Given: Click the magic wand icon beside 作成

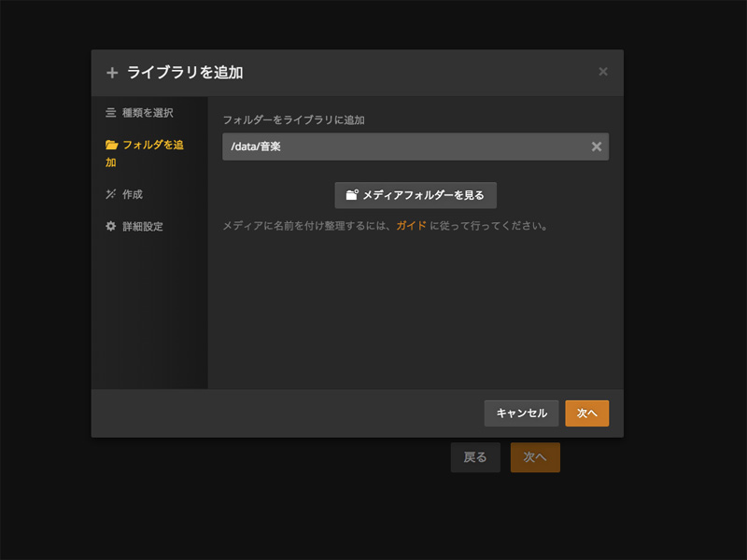Looking at the screenshot, I should point(111,194).
